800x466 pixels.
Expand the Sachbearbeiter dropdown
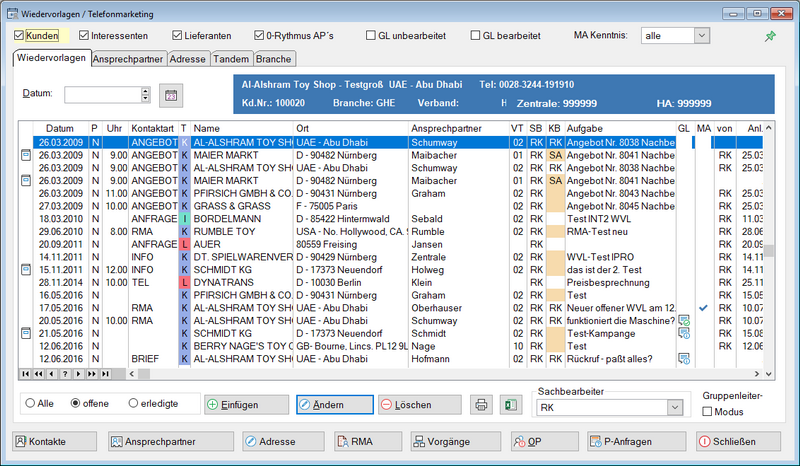[675, 408]
